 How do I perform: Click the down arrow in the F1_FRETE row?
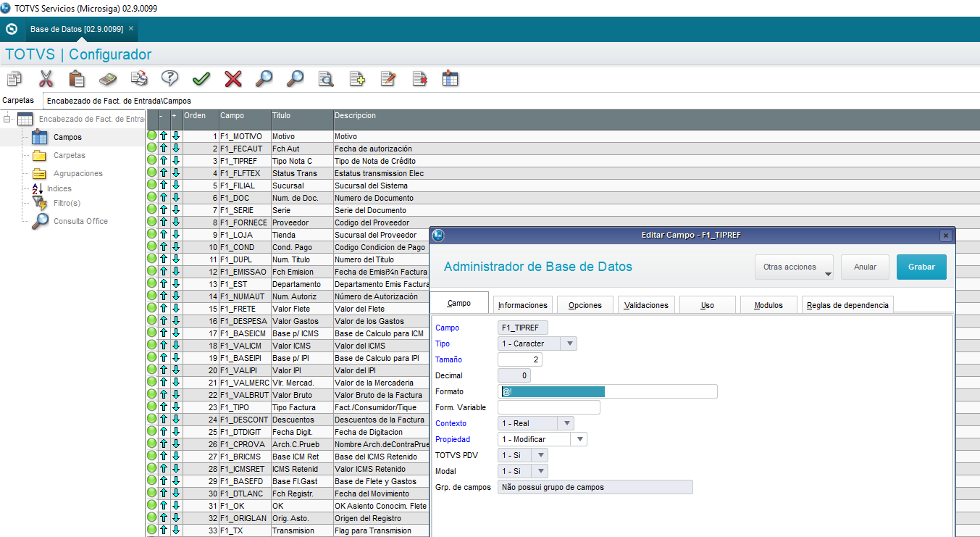click(176, 309)
